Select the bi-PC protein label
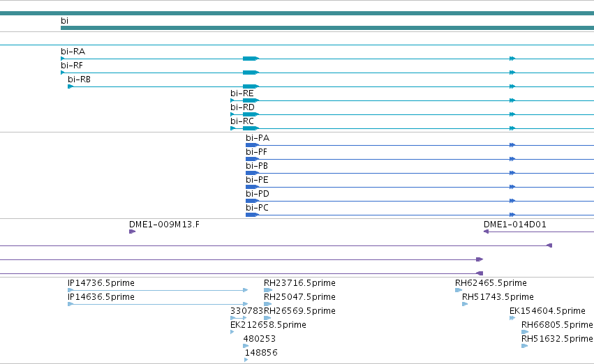The width and height of the screenshot is (594, 364). coord(257,208)
